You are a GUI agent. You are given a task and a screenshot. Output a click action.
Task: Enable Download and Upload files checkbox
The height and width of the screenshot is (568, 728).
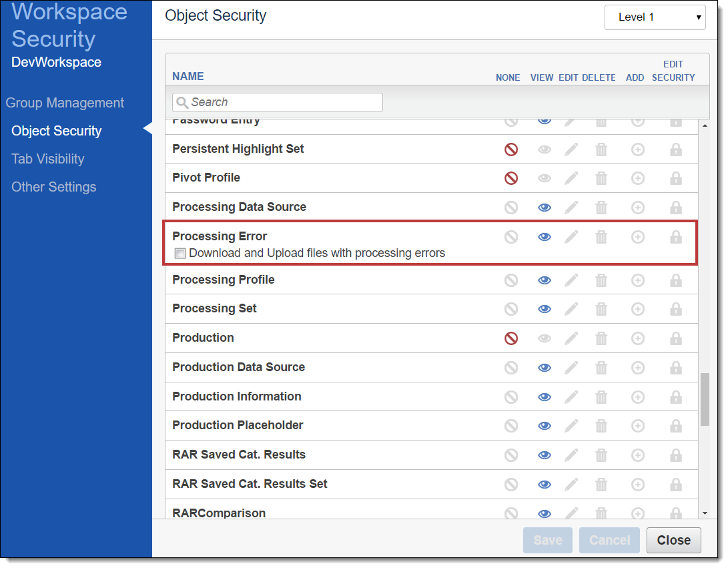[180, 254]
